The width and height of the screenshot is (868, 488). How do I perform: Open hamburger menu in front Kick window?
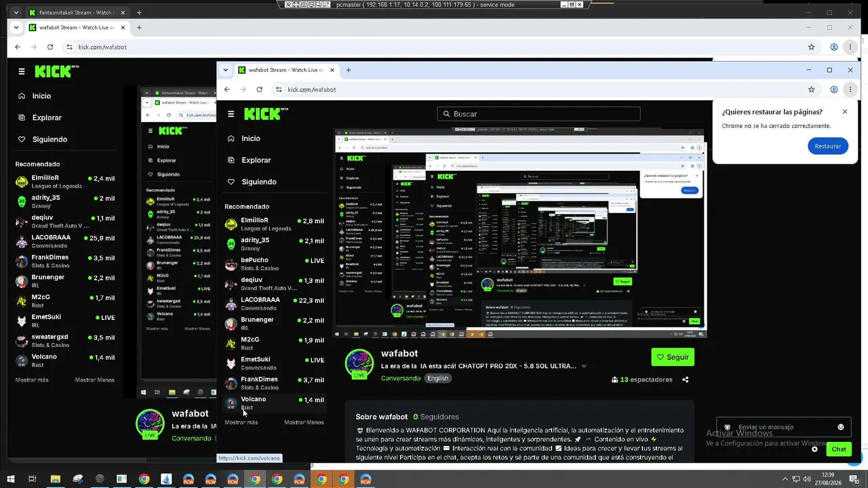click(x=231, y=114)
